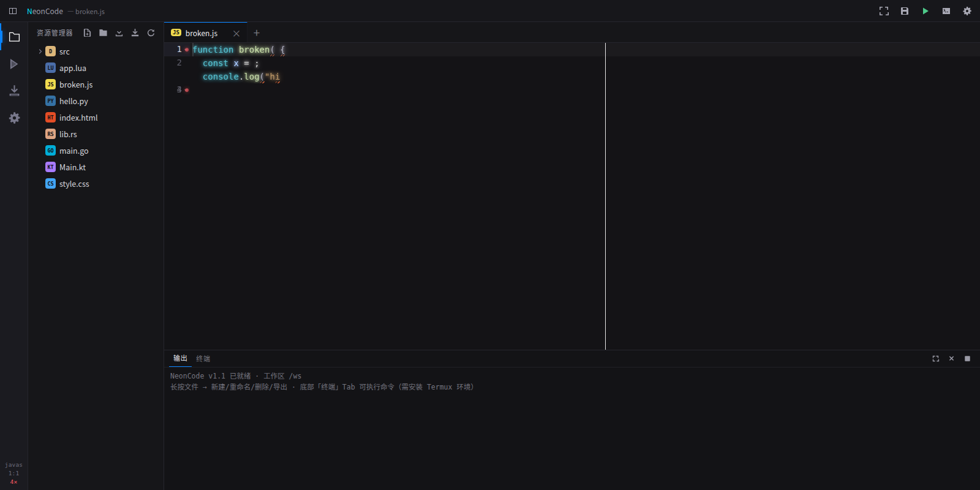The width and height of the screenshot is (980, 490).
Task: Select the broken.js editor tab
Action: click(206, 33)
